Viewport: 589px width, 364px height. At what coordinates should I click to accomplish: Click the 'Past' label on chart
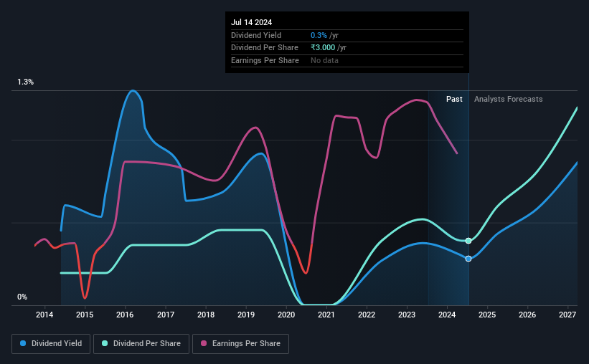click(454, 99)
